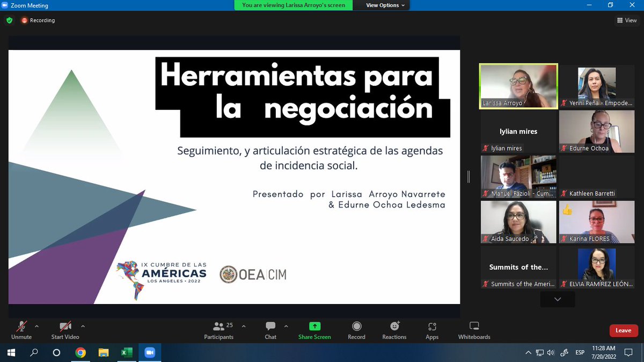Viewport: 644px width, 362px height.
Task: Select Karina FLORES video thumbnail
Action: click(597, 222)
